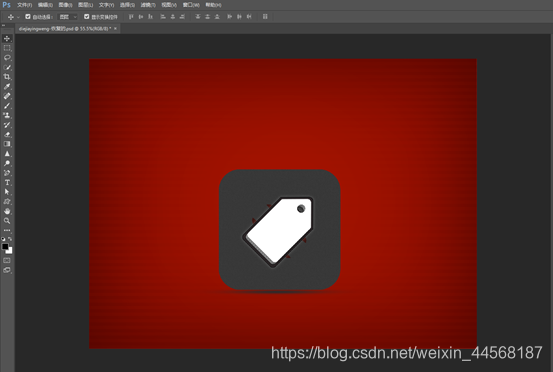Distribute horizontal centers in options bar
Screen dimensions: 553x372
tap(239, 17)
